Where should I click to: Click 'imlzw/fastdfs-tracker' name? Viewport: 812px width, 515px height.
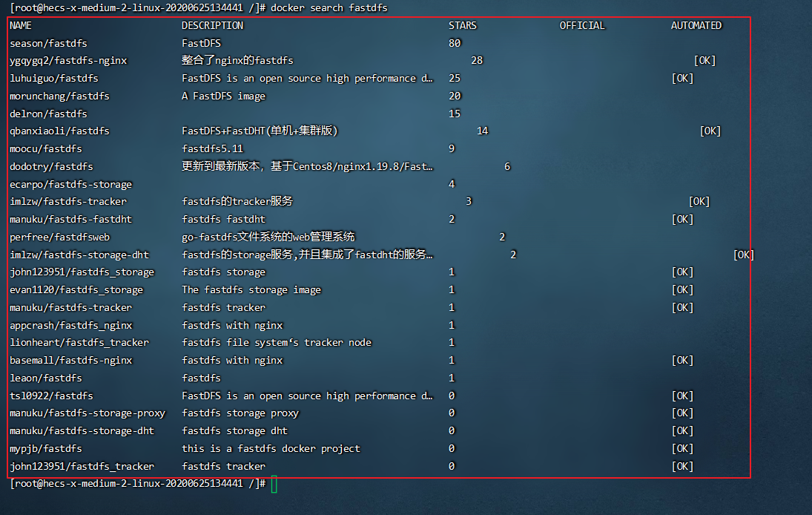67,202
